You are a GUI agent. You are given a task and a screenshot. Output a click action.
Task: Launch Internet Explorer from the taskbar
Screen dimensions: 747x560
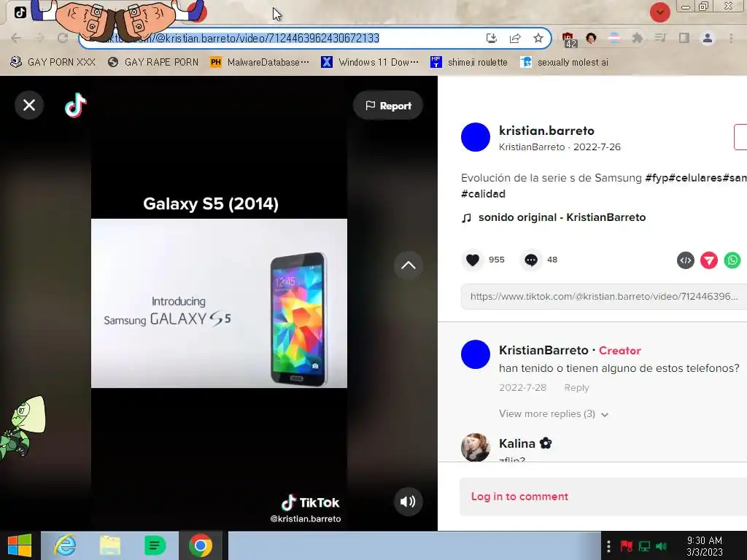pyautogui.click(x=64, y=545)
